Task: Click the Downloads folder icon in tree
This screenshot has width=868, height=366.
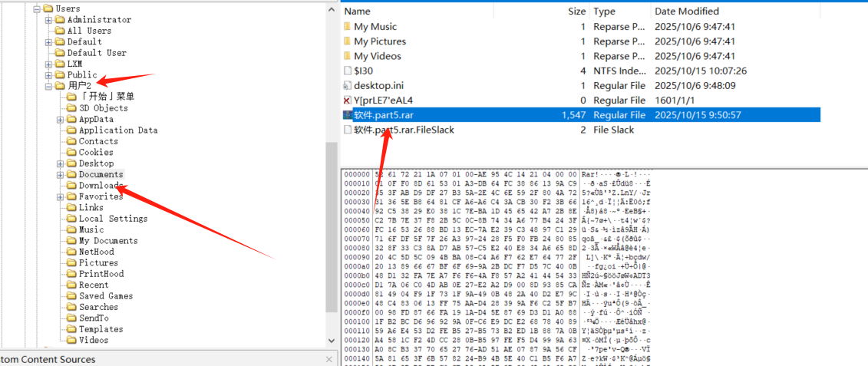Action: point(71,186)
